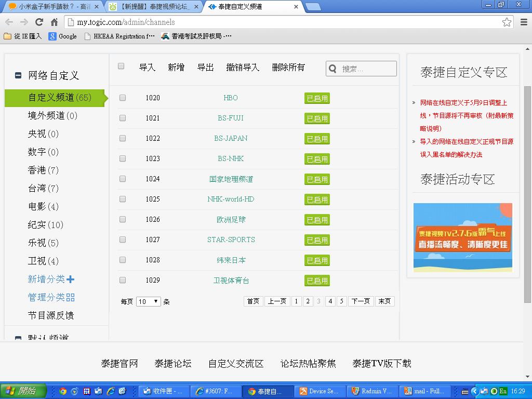Go to browser home page icon
The image size is (532, 399).
pos(54,22)
